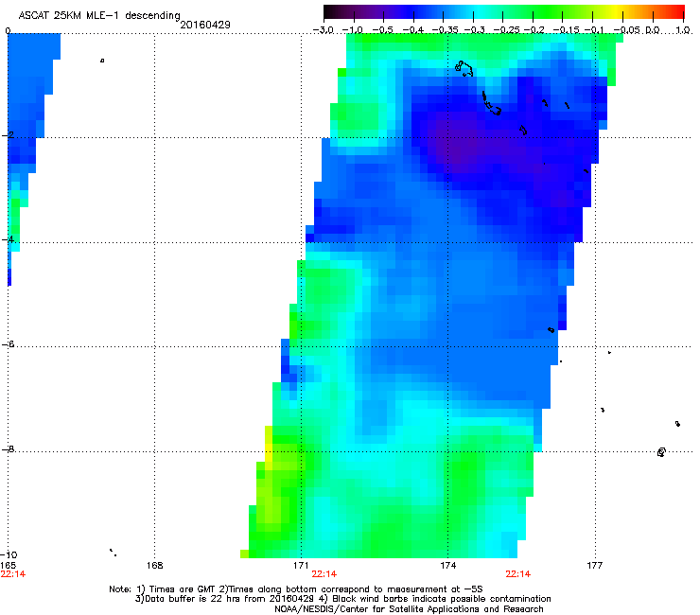
Task: Click the colorbar label 1.0
Action: [x=684, y=30]
